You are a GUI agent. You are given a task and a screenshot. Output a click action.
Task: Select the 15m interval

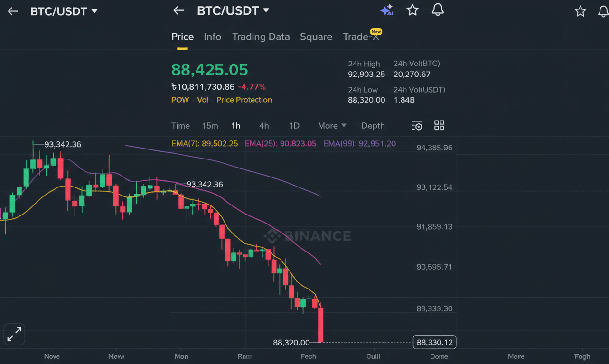(x=210, y=126)
